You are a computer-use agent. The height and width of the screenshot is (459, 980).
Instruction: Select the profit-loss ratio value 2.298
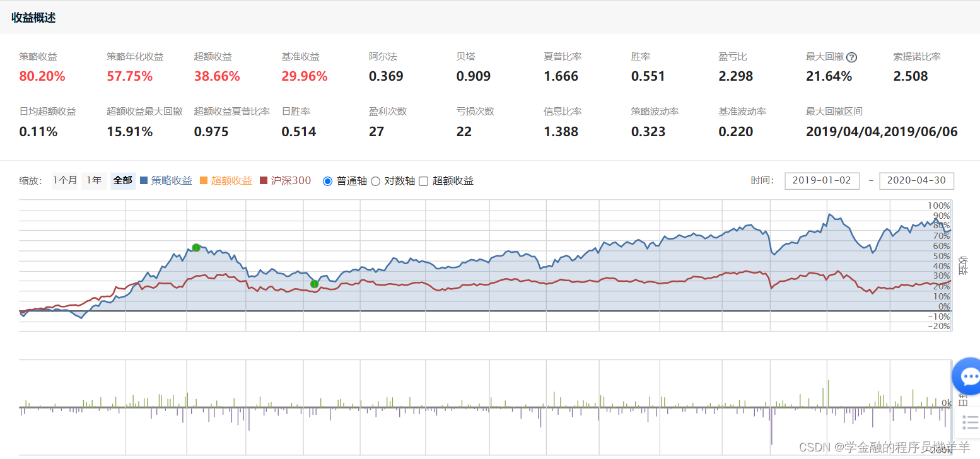(x=736, y=77)
